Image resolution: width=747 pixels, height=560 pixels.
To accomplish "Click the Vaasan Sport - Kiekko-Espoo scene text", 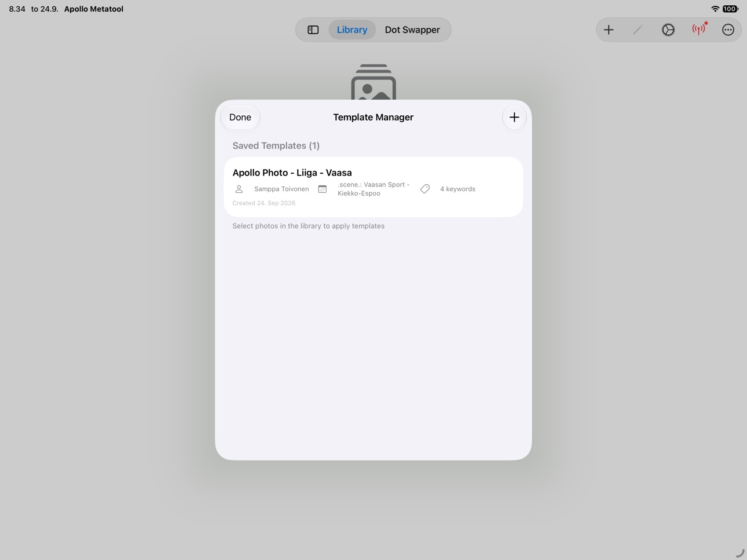I will 373,189.
